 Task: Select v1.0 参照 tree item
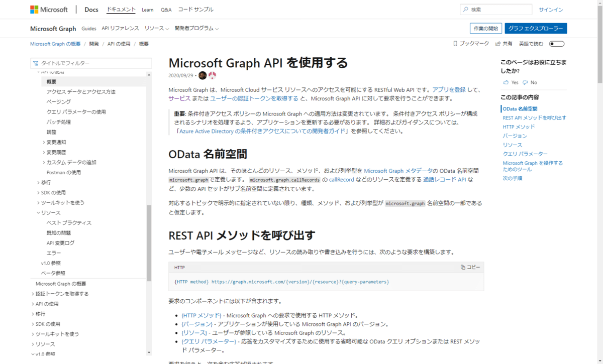[x=51, y=263]
